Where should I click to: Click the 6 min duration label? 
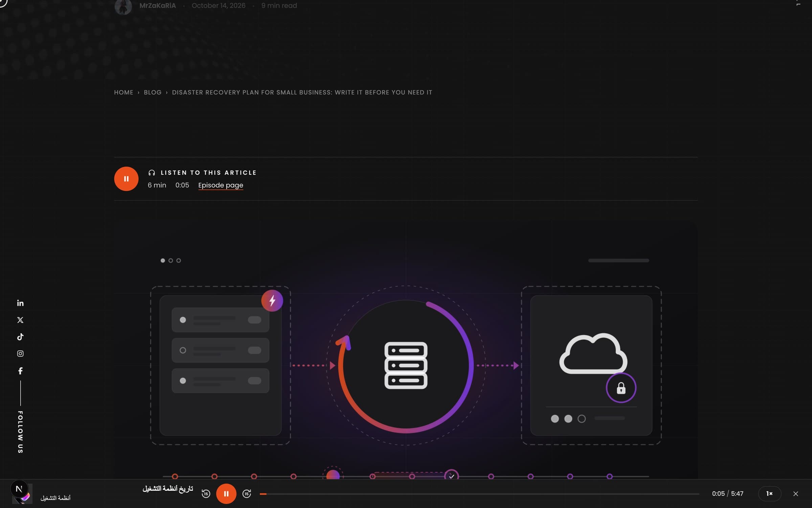pos(157,185)
